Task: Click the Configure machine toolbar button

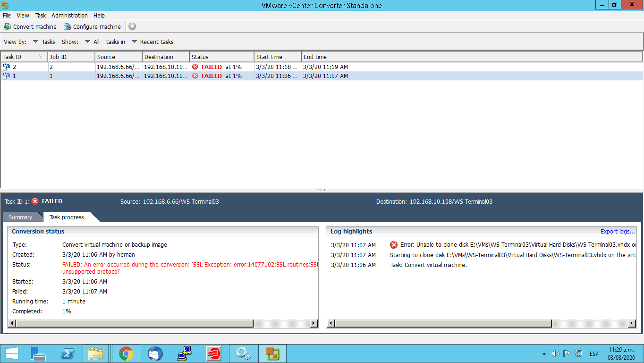Action: (93, 26)
